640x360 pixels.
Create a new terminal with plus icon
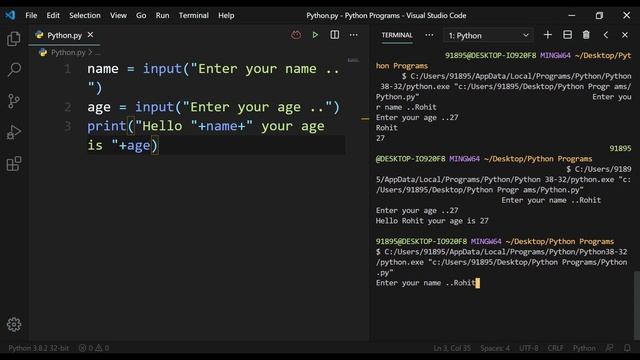coord(548,35)
